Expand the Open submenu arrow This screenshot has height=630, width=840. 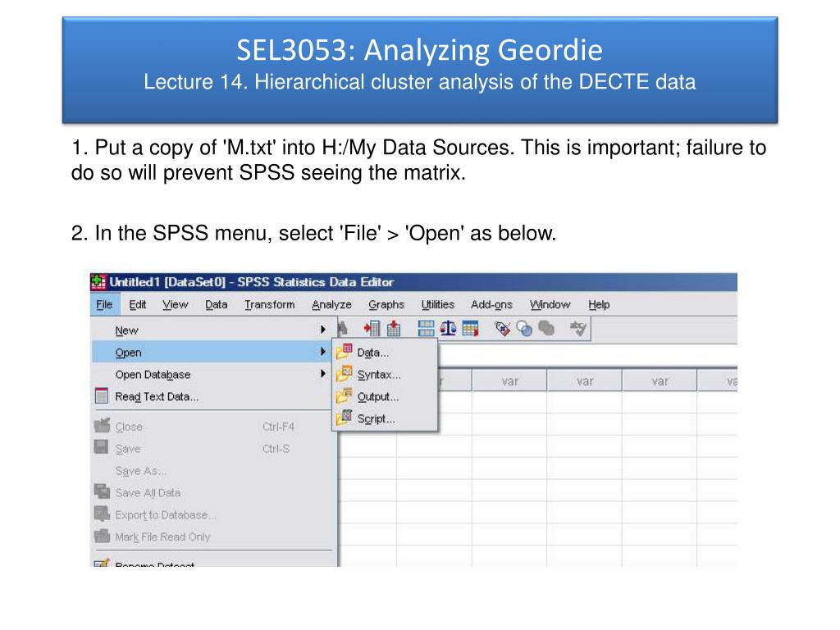[x=323, y=351]
